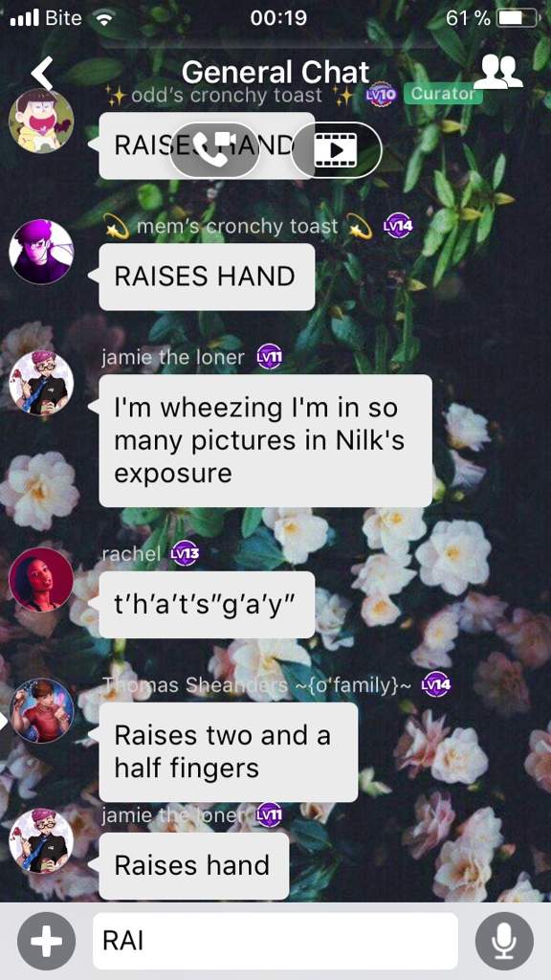Click the LV13 badge next to rachel

coord(185,553)
